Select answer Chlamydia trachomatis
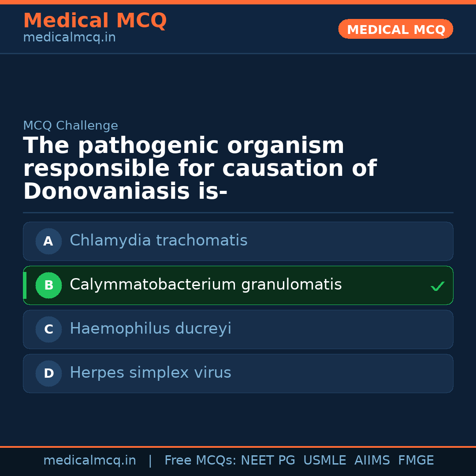The image size is (476, 476). click(159, 241)
